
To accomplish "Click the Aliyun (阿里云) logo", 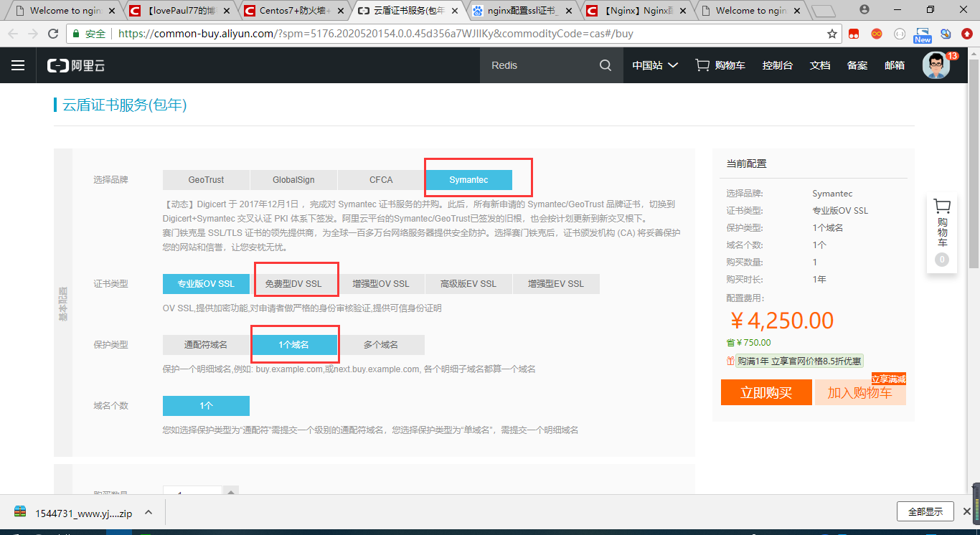I will 76,65.
